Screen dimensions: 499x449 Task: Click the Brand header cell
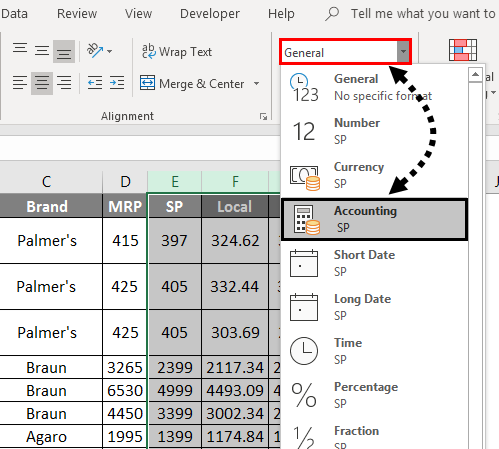tap(51, 206)
